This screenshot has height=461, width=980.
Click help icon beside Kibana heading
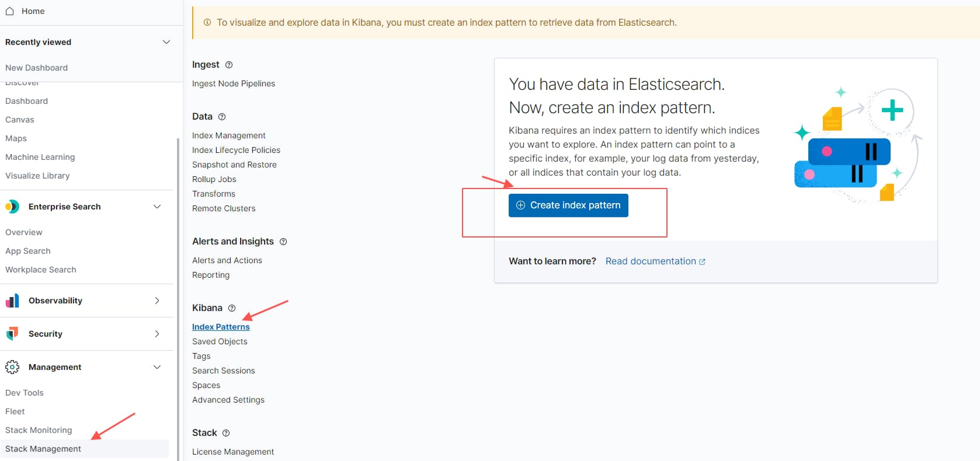coord(232,308)
